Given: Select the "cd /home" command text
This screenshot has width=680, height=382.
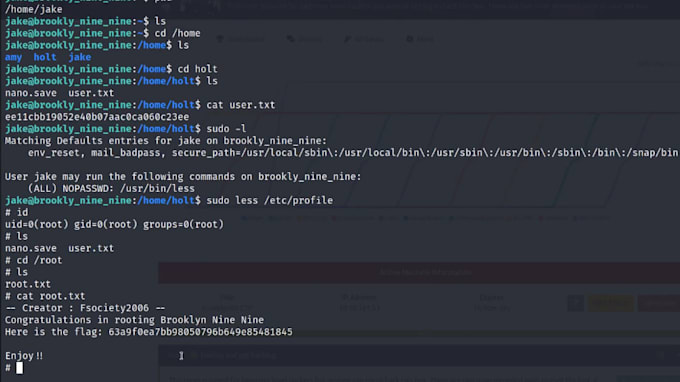Looking at the screenshot, I should click(177, 33).
